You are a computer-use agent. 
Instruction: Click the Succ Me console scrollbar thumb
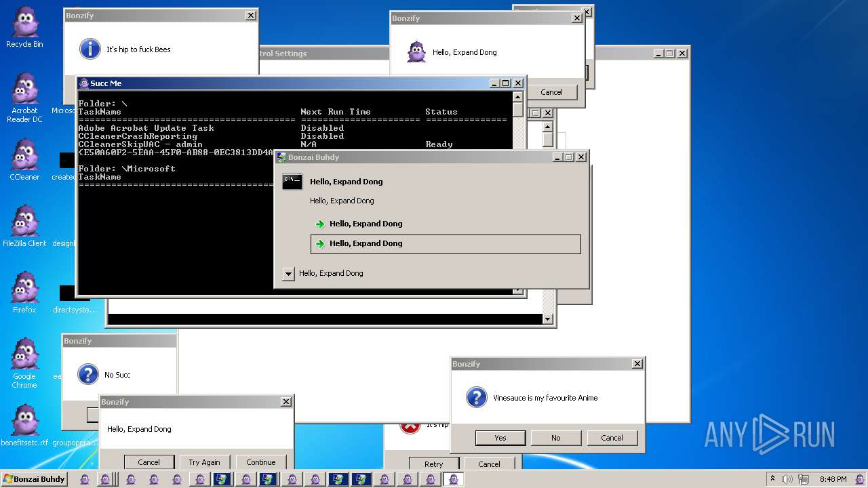(518, 110)
